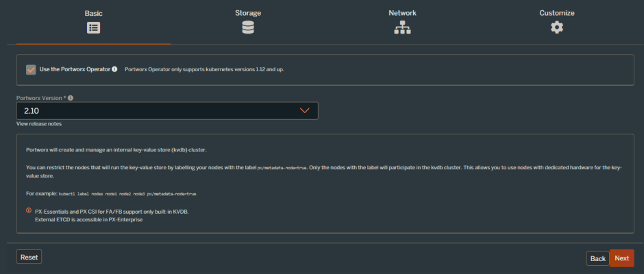Click the Network topology icon
644x274 pixels.
tap(402, 27)
